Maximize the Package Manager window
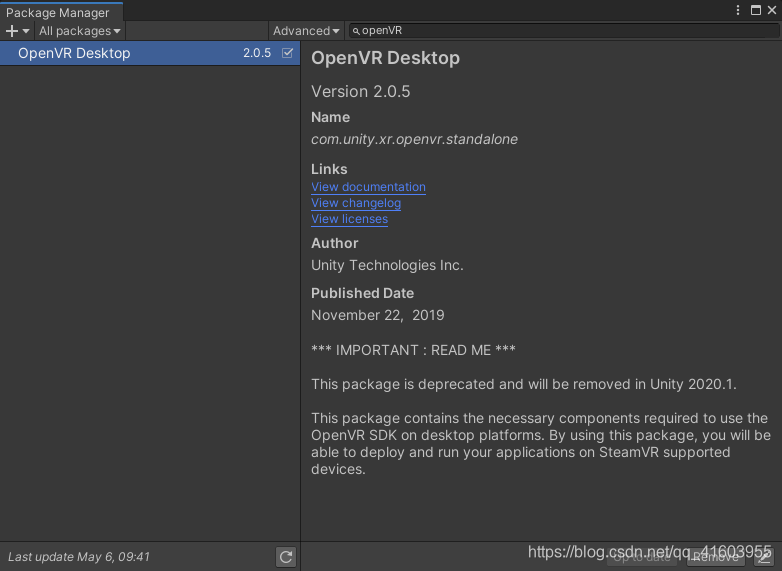The width and height of the screenshot is (782, 571). [756, 10]
